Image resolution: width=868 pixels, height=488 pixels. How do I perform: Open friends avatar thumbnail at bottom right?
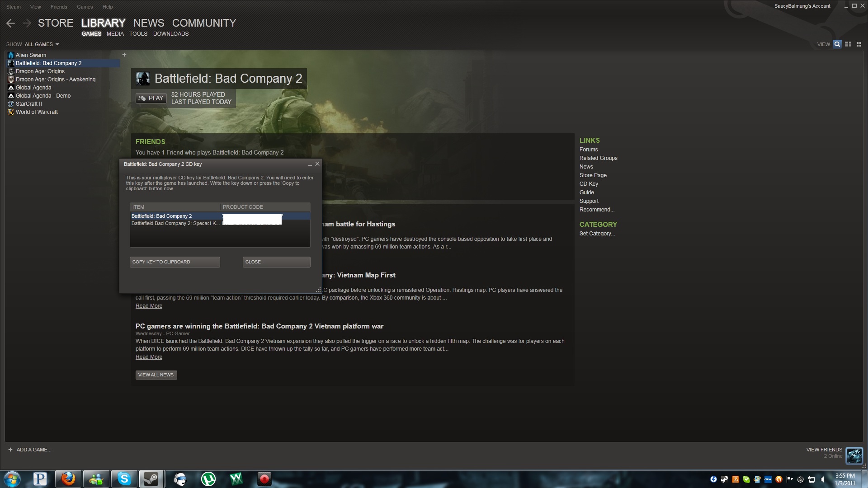[854, 455]
